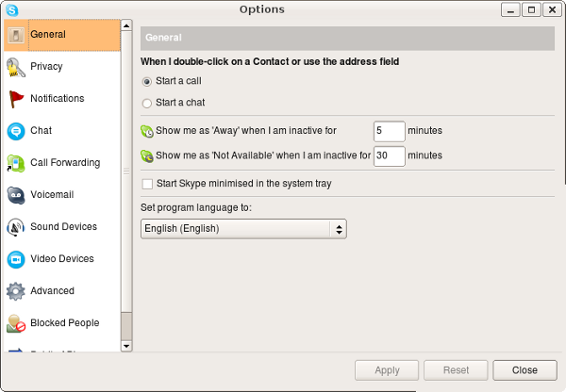Open the Chat bubble icon
The width and height of the screenshot is (566, 392).
tap(15, 131)
